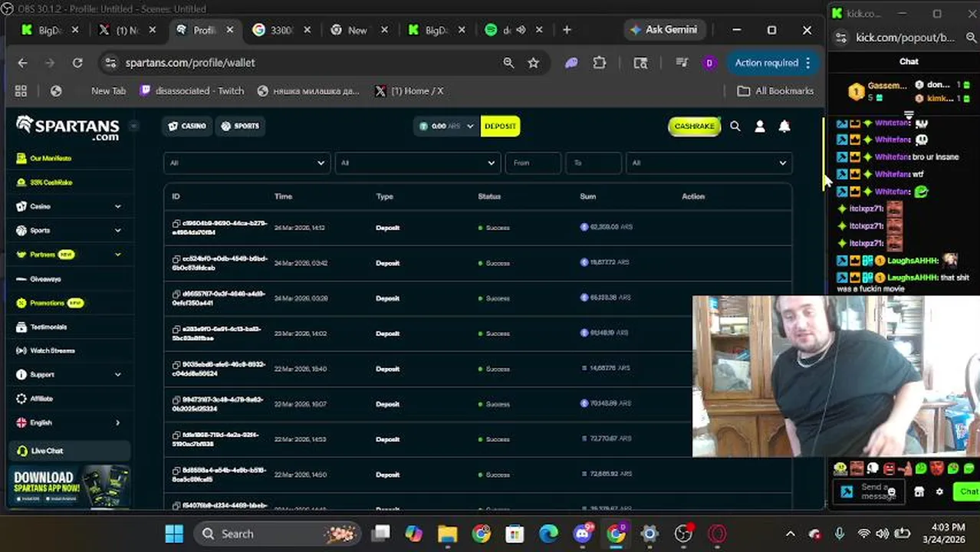This screenshot has height=552, width=980.
Task: Open Kick chat settings gear
Action: click(x=939, y=491)
